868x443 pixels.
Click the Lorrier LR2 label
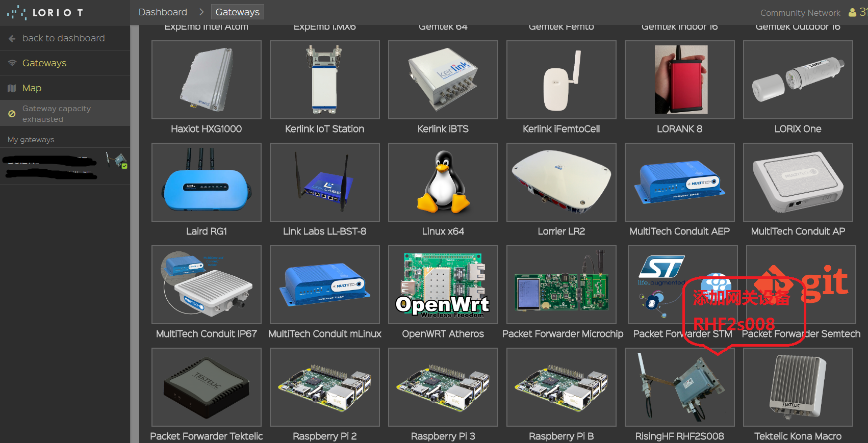(561, 231)
